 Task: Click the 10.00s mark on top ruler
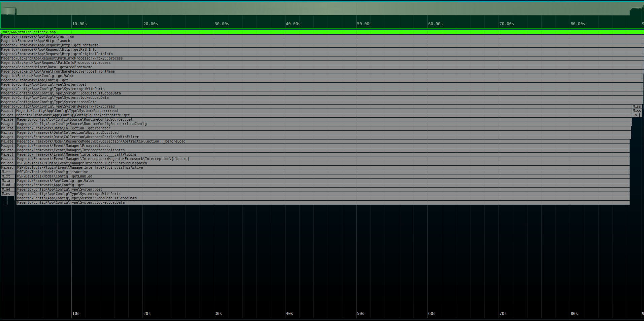(79, 24)
